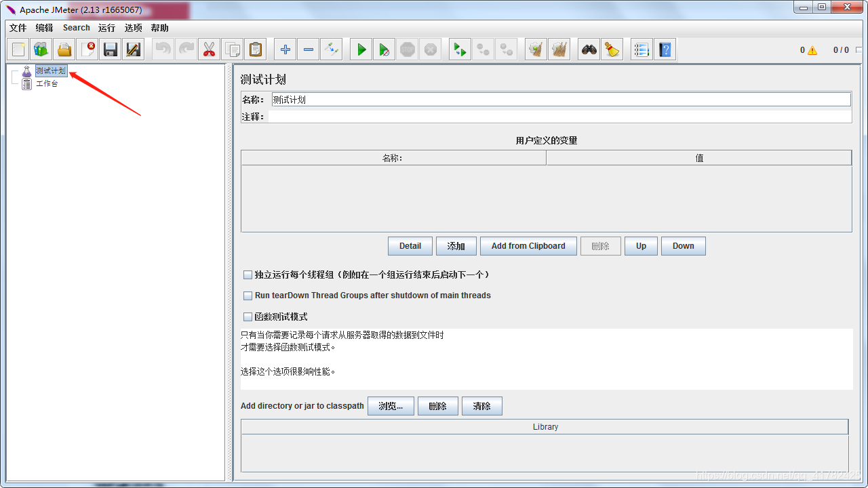
Task: Open the 编辑 menu
Action: click(44, 28)
